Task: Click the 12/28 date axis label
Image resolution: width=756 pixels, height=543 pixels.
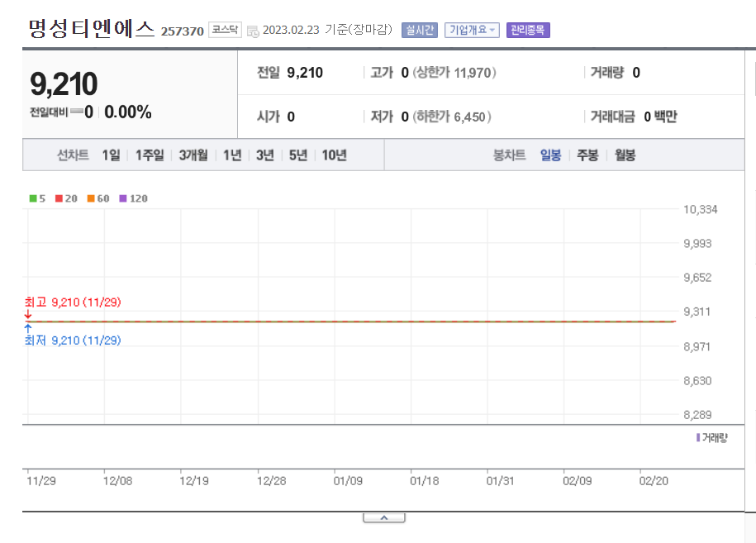Action: pyautogui.click(x=272, y=481)
